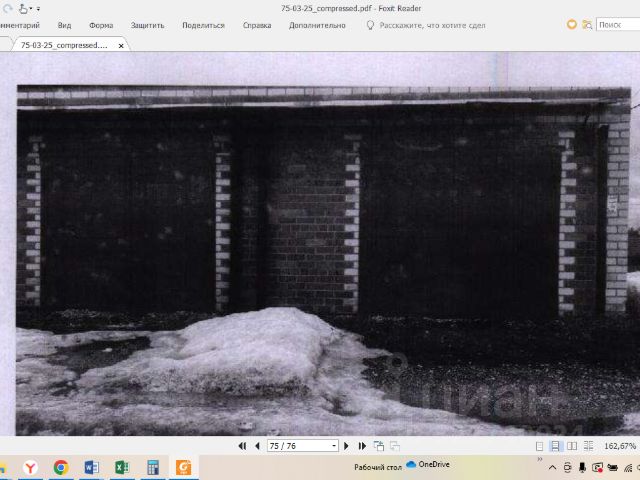The width and height of the screenshot is (640, 480).
Task: Click the light bulb tell-me icon
Action: [370, 25]
